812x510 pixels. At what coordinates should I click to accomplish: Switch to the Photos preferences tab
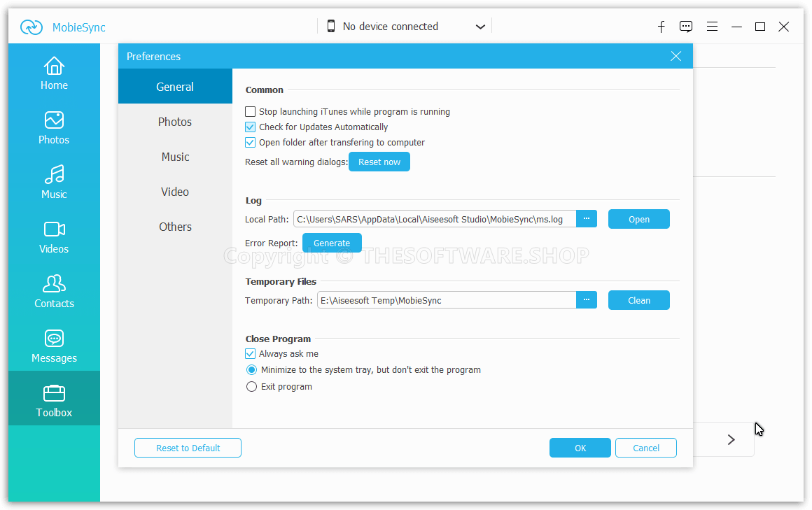point(175,122)
